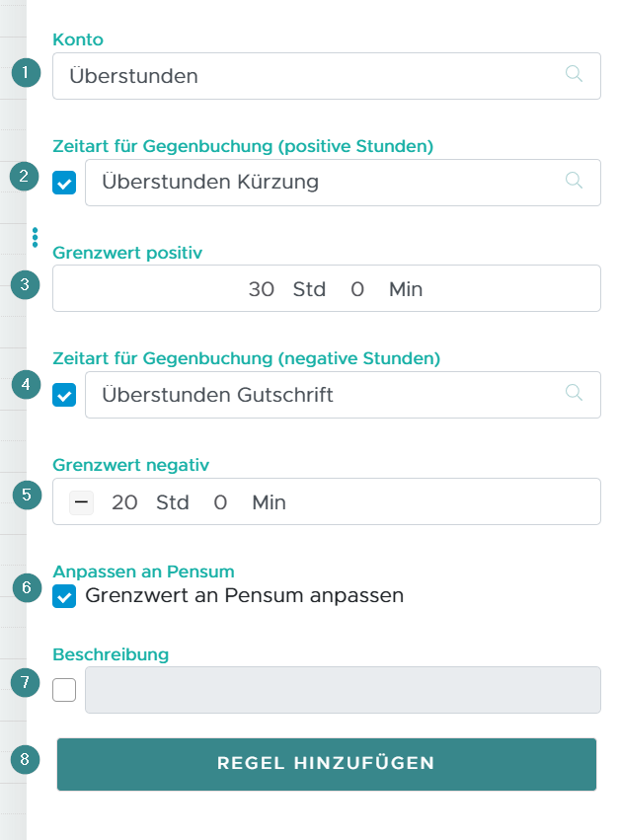Click the three-dot drag handle icon
The image size is (619, 840).
coord(36,237)
